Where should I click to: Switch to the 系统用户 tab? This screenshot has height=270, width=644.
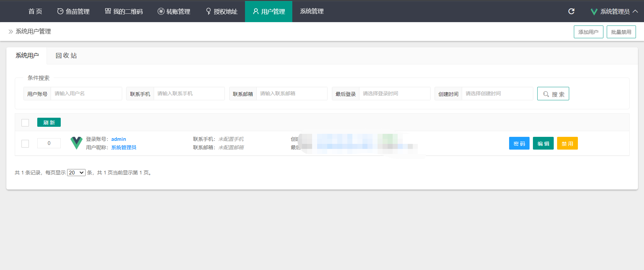tap(27, 56)
